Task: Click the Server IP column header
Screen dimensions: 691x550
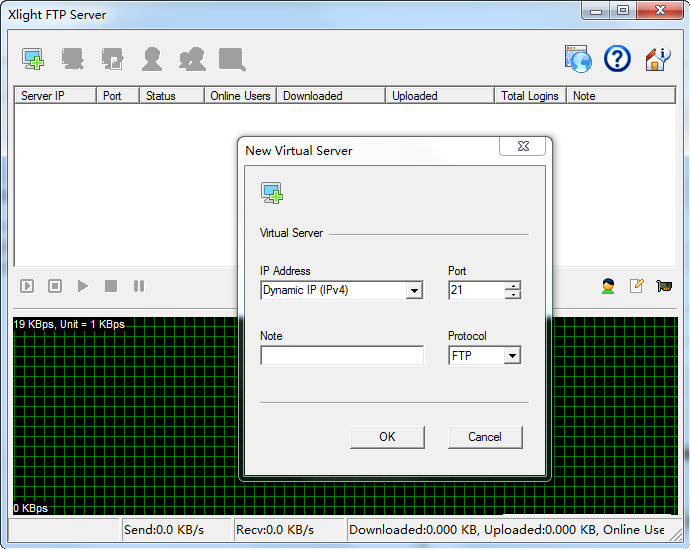Action: (x=55, y=96)
